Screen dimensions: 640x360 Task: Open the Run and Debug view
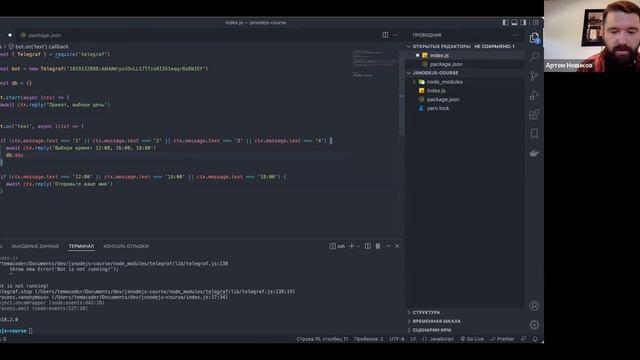click(x=534, y=95)
